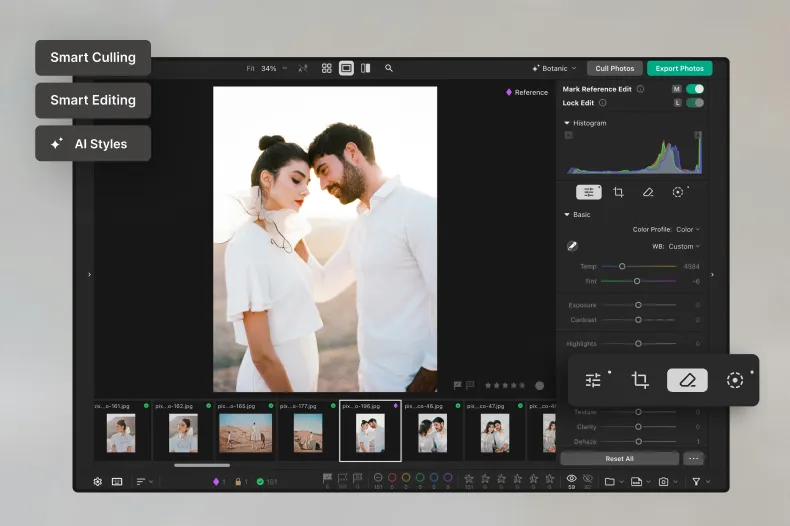790x526 pixels.
Task: Open the three-dots more options button
Action: pos(694,458)
